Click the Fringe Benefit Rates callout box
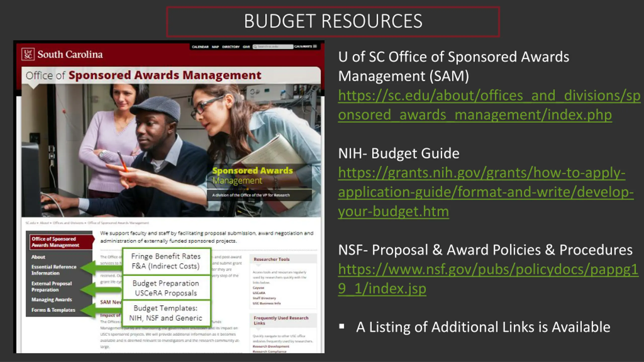Image resolution: width=644 pixels, height=362 pixels. [x=166, y=261]
